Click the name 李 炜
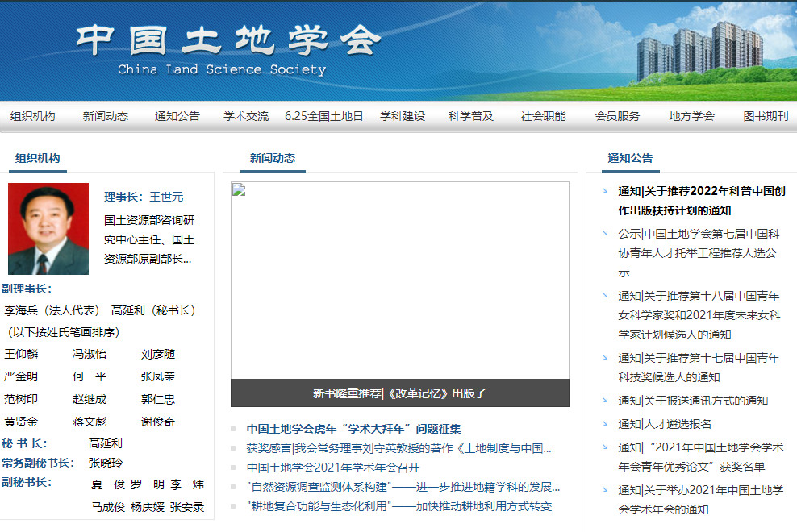 [x=187, y=484]
